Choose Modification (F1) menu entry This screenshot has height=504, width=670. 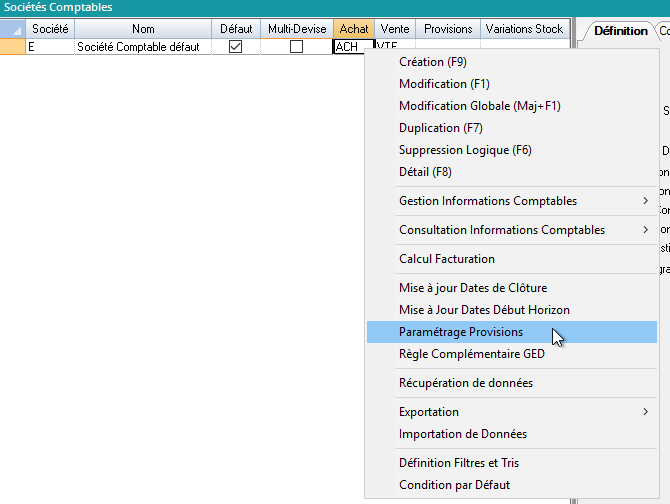(x=444, y=84)
